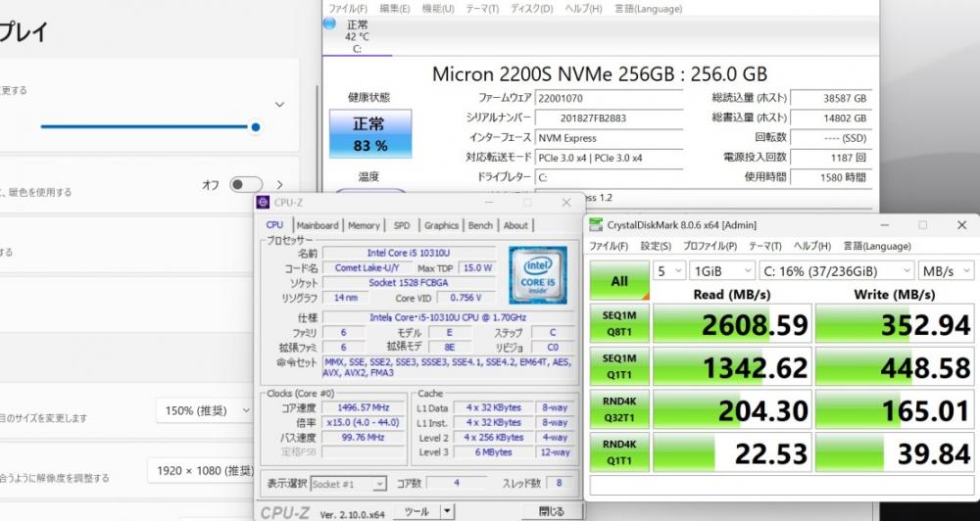The height and width of the screenshot is (521, 980).
Task: Open ファイル(F) menu in CrystalDiskInfo
Action: [348, 9]
